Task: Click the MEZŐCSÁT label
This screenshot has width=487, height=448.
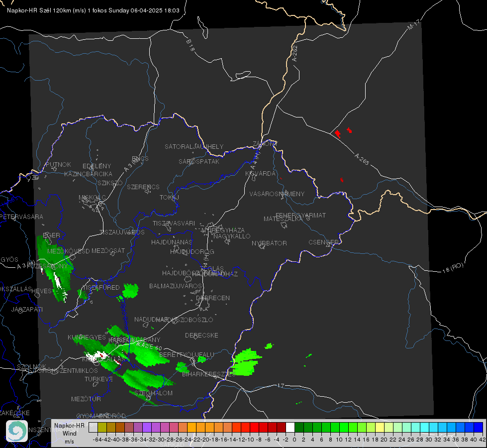Action: point(108,250)
